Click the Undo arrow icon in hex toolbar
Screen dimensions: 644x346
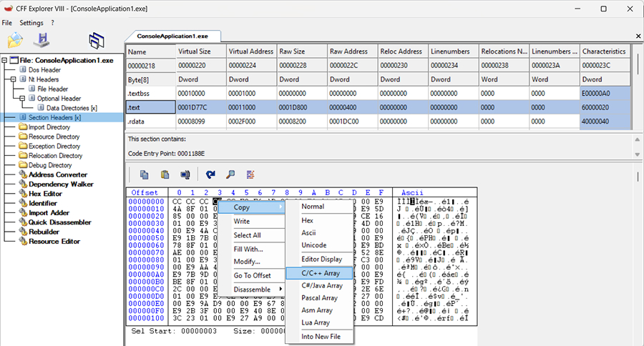210,175
